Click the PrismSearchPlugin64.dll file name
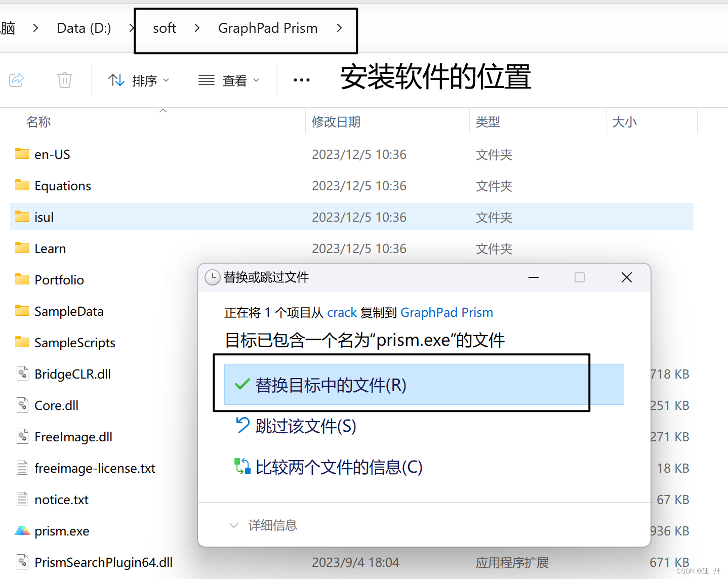The image size is (728, 579). pos(103,562)
